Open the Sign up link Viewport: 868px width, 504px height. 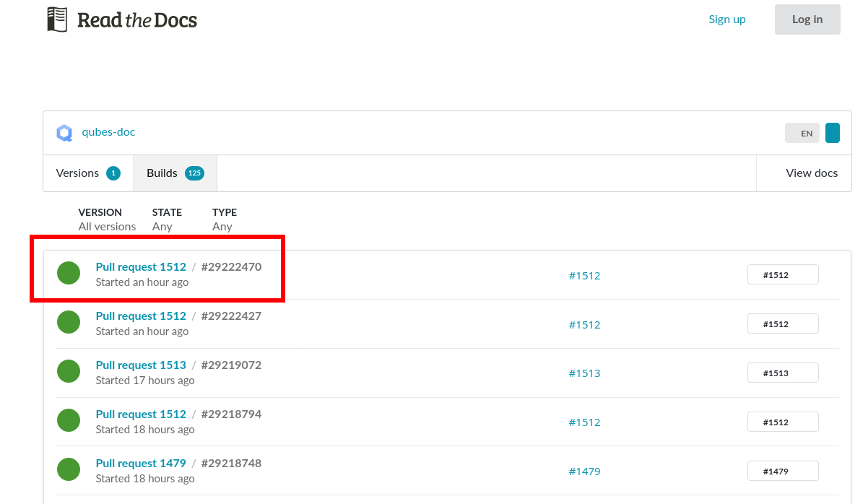pos(727,19)
